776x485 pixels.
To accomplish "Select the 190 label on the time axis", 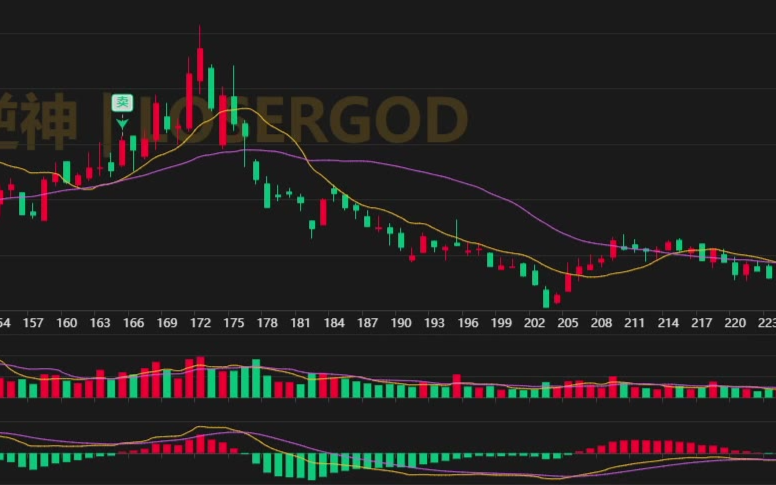I will click(x=401, y=323).
